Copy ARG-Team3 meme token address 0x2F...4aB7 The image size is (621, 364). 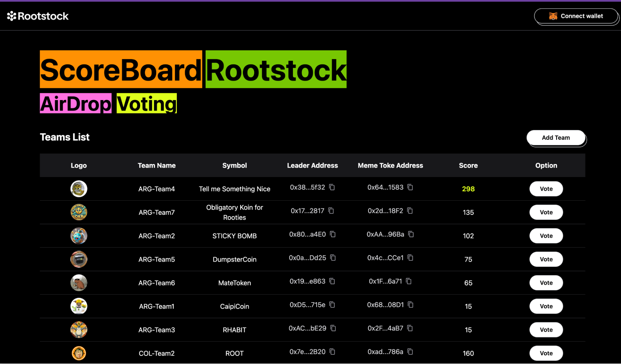coord(410,328)
